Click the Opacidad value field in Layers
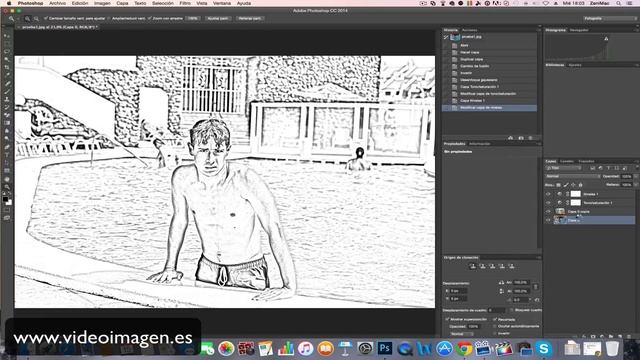Viewport: 640px width, 360px height. [627, 176]
